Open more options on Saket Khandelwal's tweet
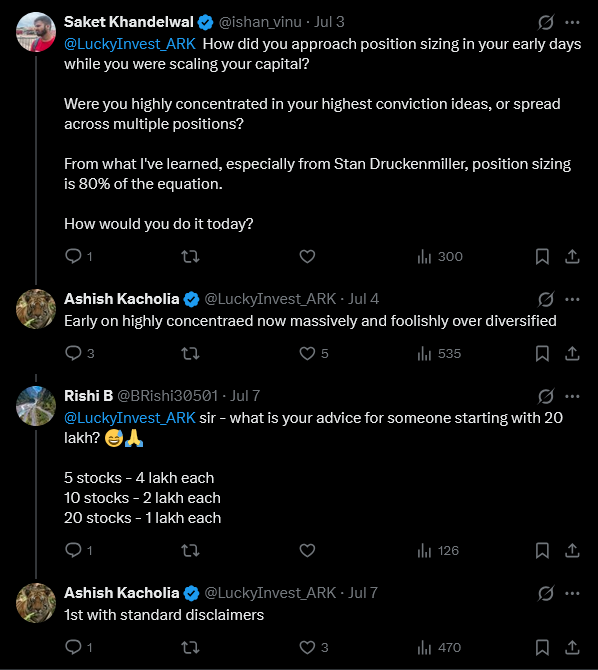 pyautogui.click(x=572, y=22)
